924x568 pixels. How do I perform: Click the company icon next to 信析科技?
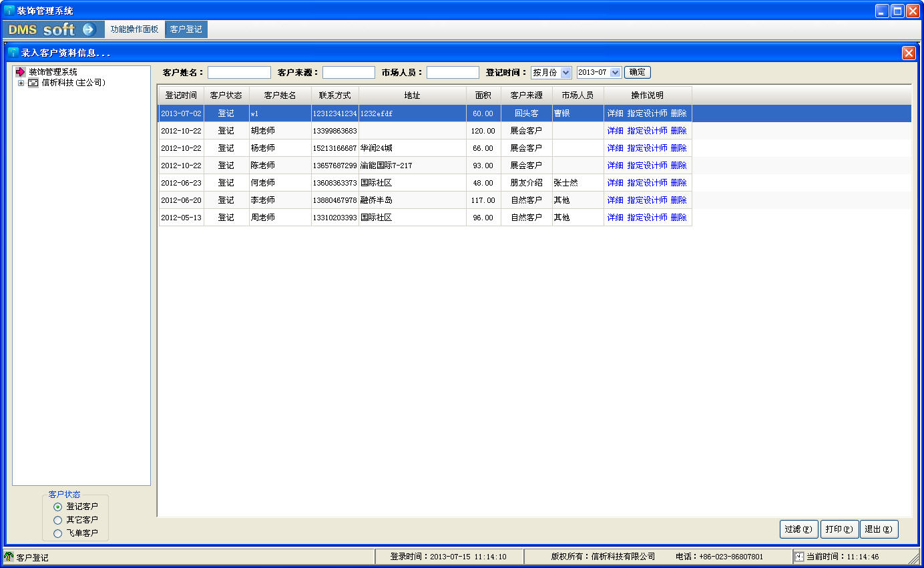tap(33, 83)
